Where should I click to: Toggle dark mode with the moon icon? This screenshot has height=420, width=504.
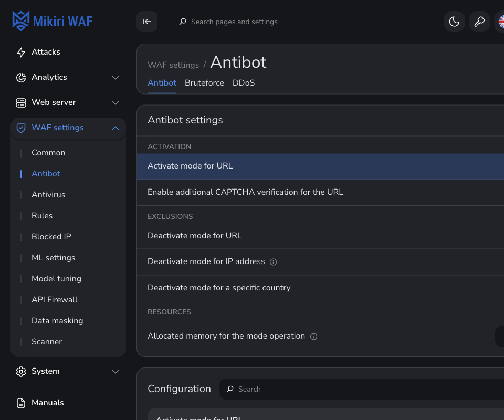coord(454,22)
